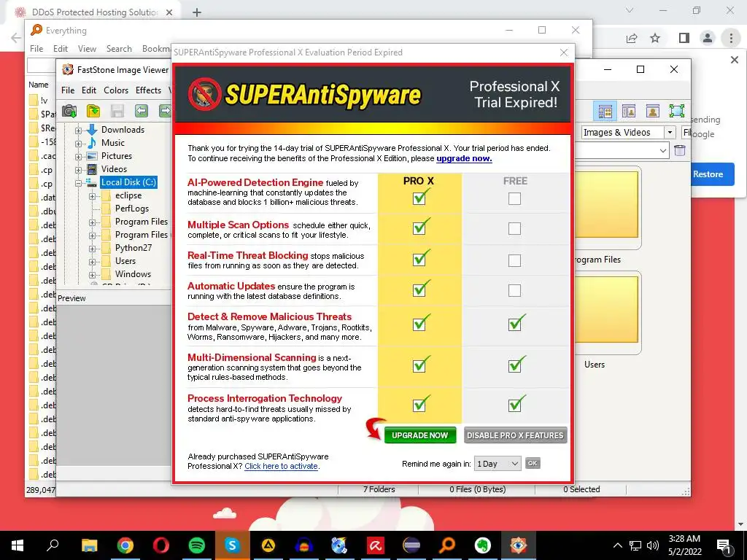Open Chrome's side panel icon
747x560 pixels.
(684, 38)
